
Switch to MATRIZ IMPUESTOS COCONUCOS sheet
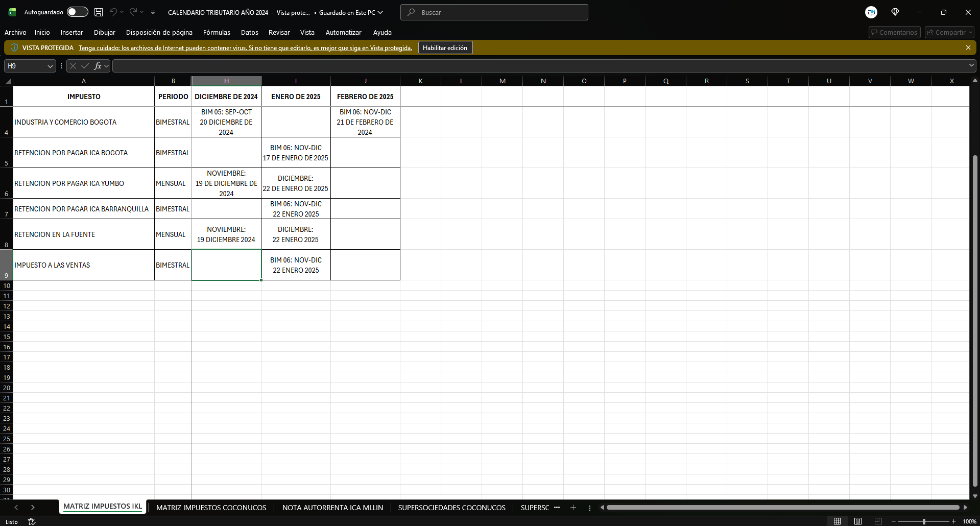(211, 508)
